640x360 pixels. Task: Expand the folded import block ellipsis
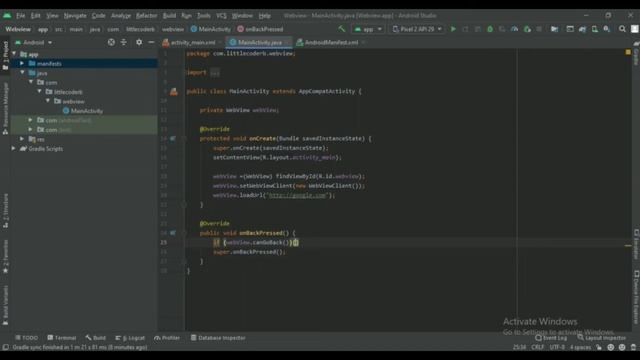[x=215, y=73]
